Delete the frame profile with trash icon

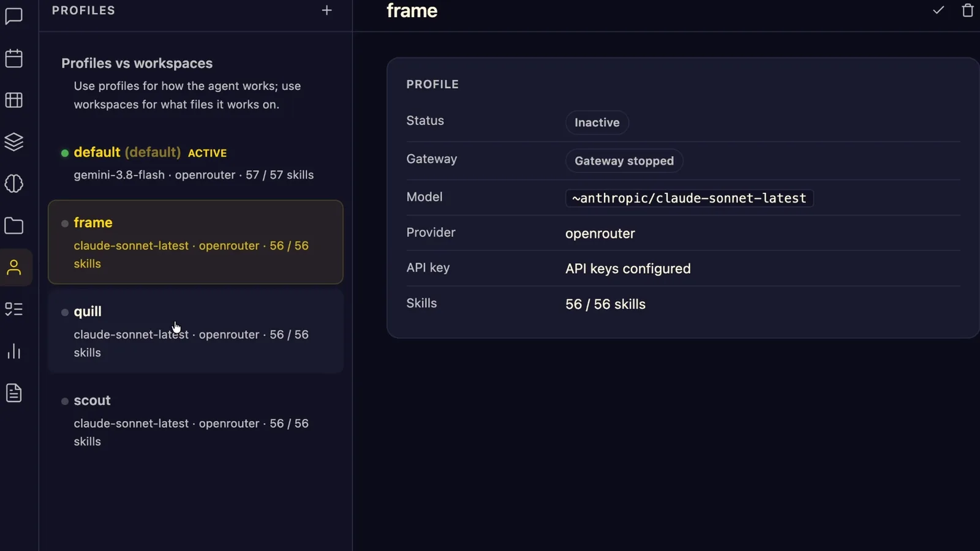[968, 10]
